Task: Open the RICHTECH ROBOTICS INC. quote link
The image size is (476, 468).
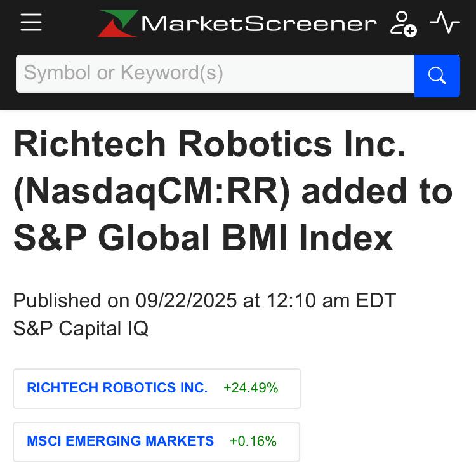Action: click(x=117, y=388)
